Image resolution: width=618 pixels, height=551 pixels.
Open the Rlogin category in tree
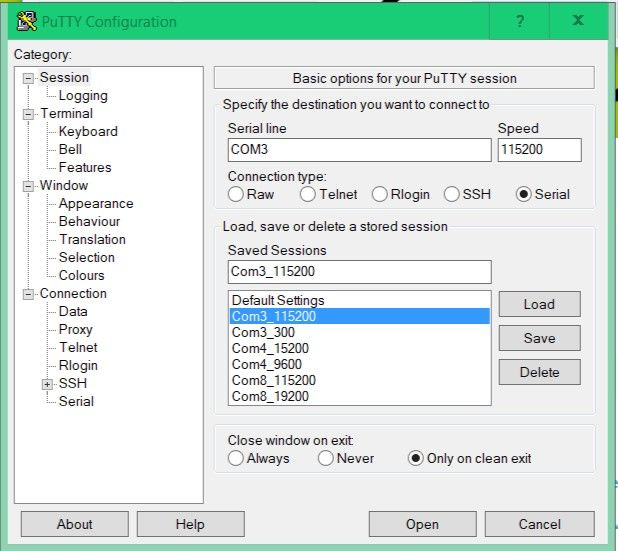coord(78,366)
